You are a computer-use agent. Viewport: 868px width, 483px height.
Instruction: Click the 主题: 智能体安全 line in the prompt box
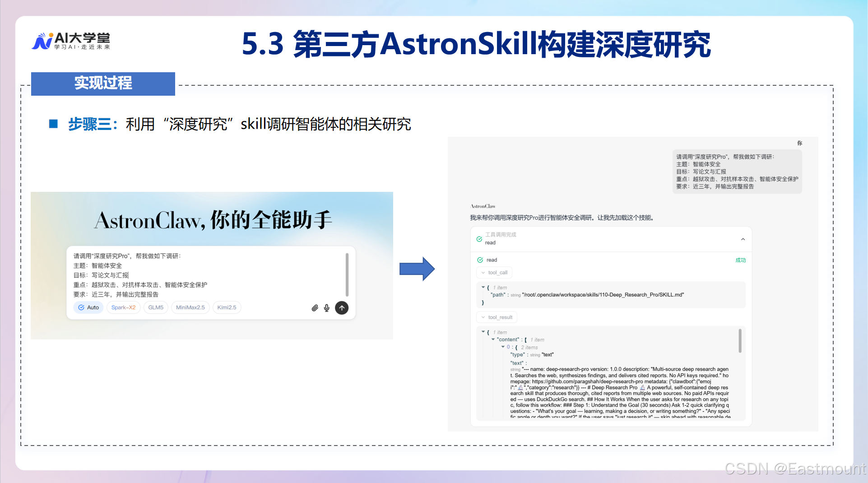pyautogui.click(x=97, y=266)
